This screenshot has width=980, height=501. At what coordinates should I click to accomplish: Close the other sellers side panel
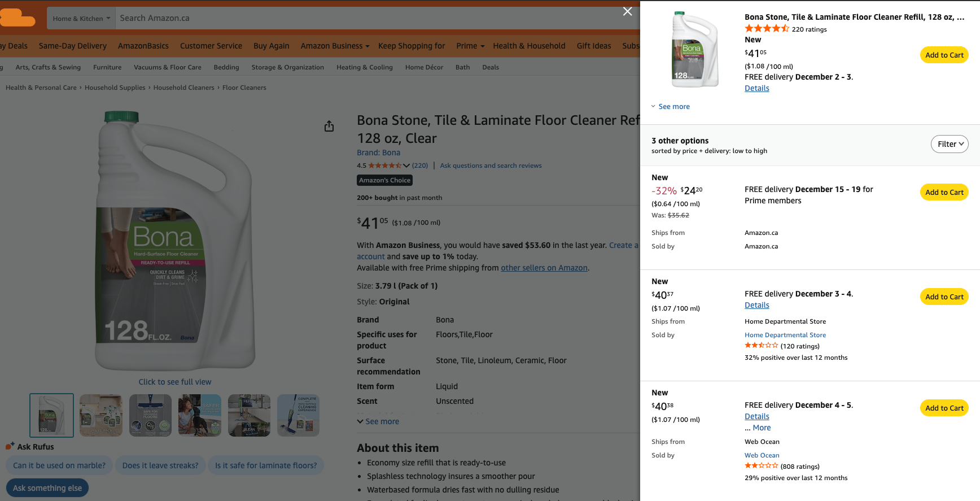pyautogui.click(x=627, y=11)
